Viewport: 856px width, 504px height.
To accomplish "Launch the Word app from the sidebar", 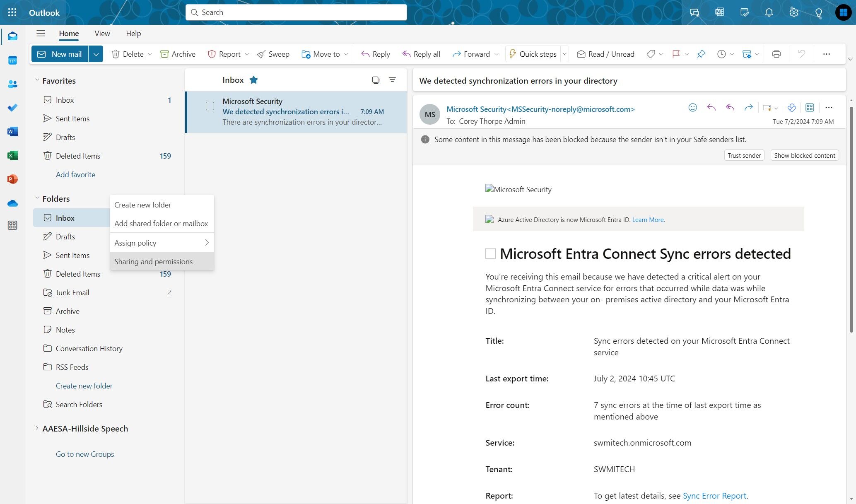I will click(x=12, y=132).
